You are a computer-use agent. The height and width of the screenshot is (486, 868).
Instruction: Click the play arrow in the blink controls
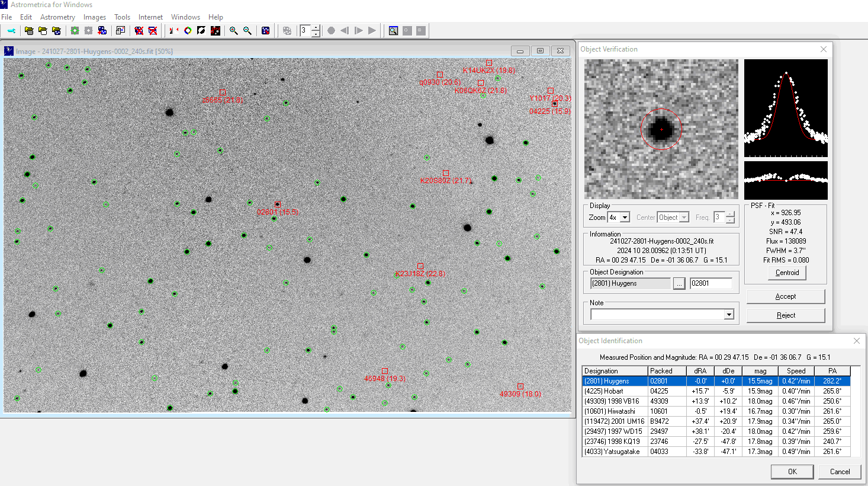372,31
